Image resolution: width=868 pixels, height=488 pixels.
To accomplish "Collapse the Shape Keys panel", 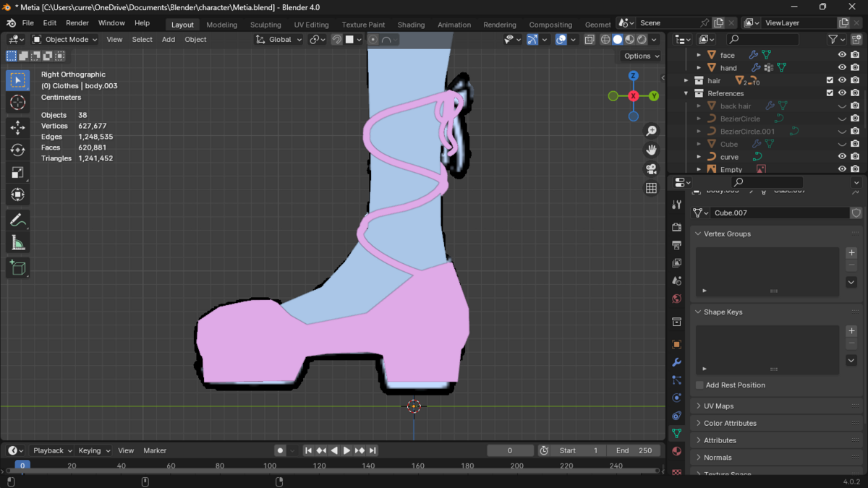I will click(x=698, y=312).
